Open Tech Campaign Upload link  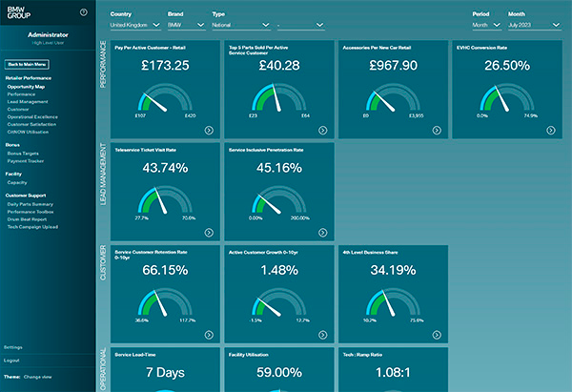pyautogui.click(x=32, y=227)
